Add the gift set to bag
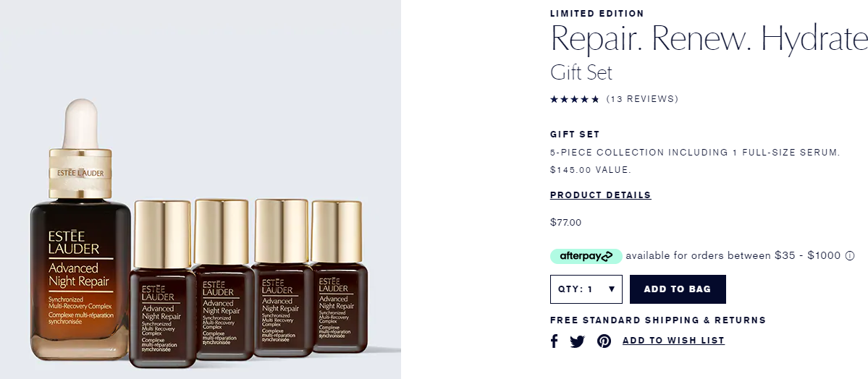The height and width of the screenshot is (379, 868). click(x=678, y=289)
